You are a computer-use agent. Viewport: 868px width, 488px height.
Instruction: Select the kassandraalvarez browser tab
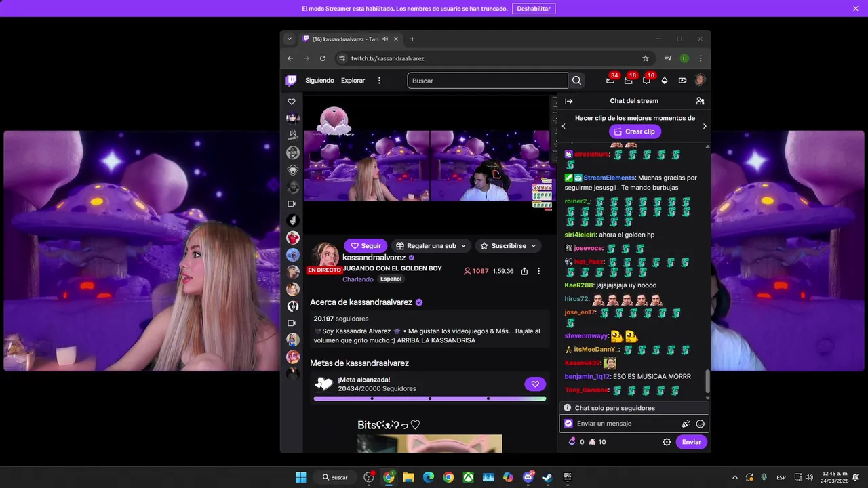[x=350, y=39]
